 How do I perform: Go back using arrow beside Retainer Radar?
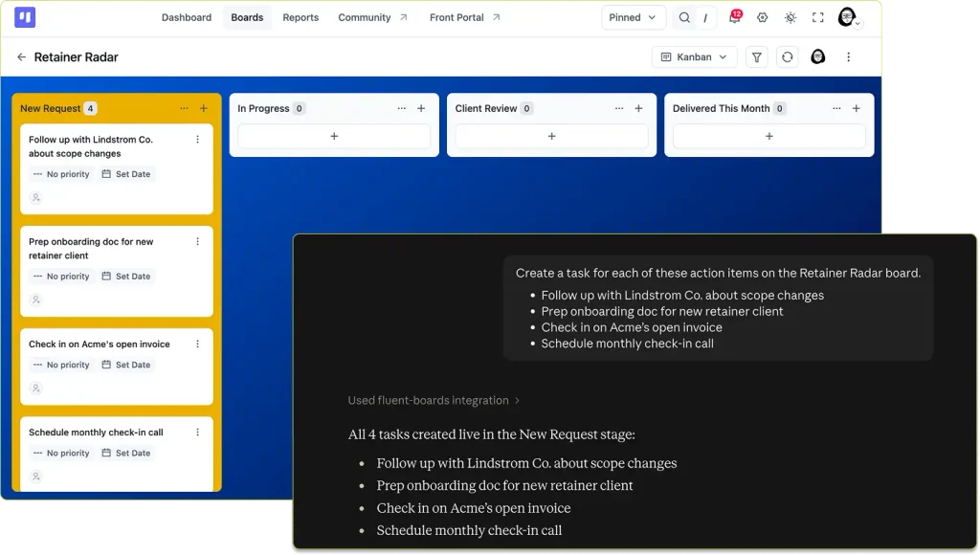point(22,56)
